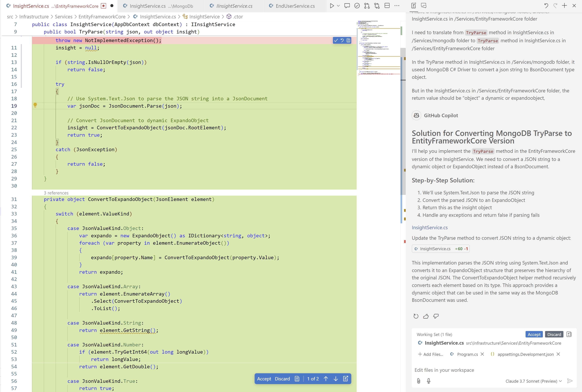Discard working set changes in chat panel

554,335
